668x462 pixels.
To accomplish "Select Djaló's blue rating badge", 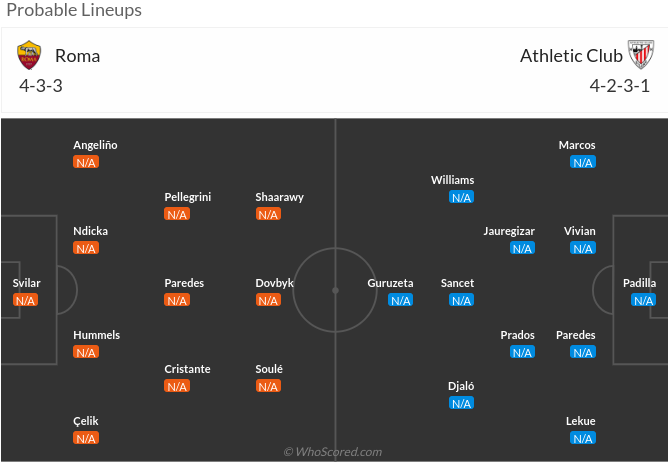I will 461,403.
